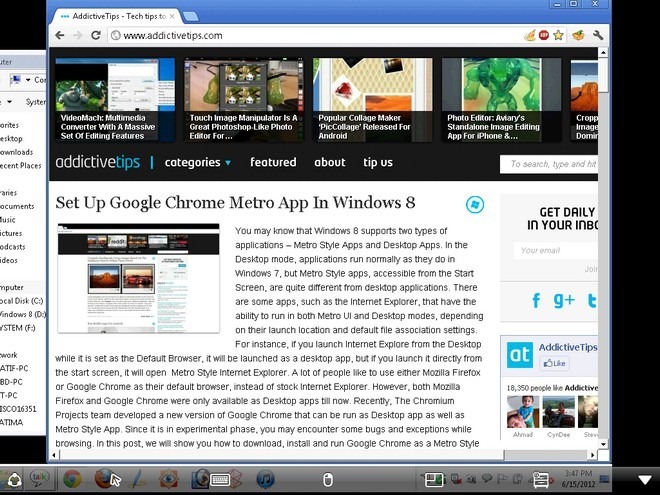Open the Aviary Photo Editor article thumbnail
The width and height of the screenshot is (660, 495).
click(x=501, y=100)
